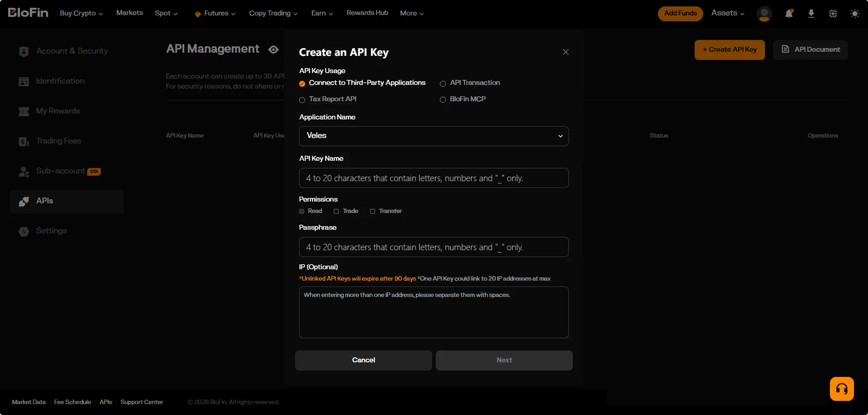Click the Add Funds button
Screen dimensions: 868x415
coord(681,14)
